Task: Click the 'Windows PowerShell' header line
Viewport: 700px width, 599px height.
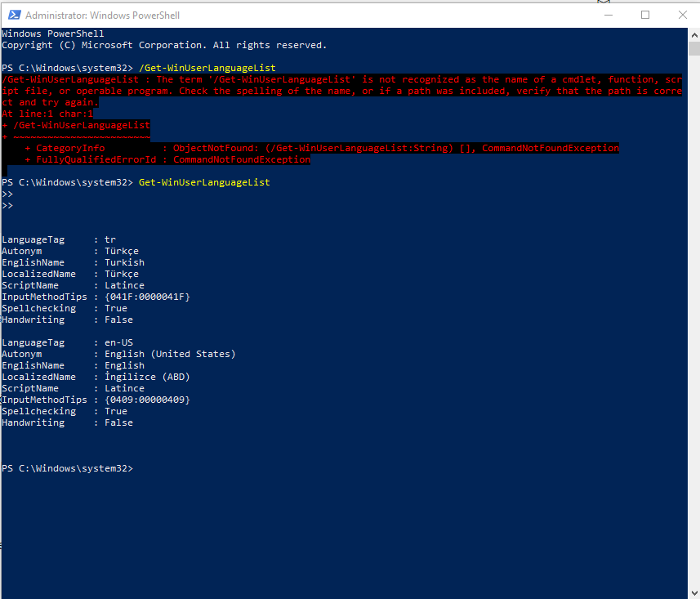Action: [52, 34]
